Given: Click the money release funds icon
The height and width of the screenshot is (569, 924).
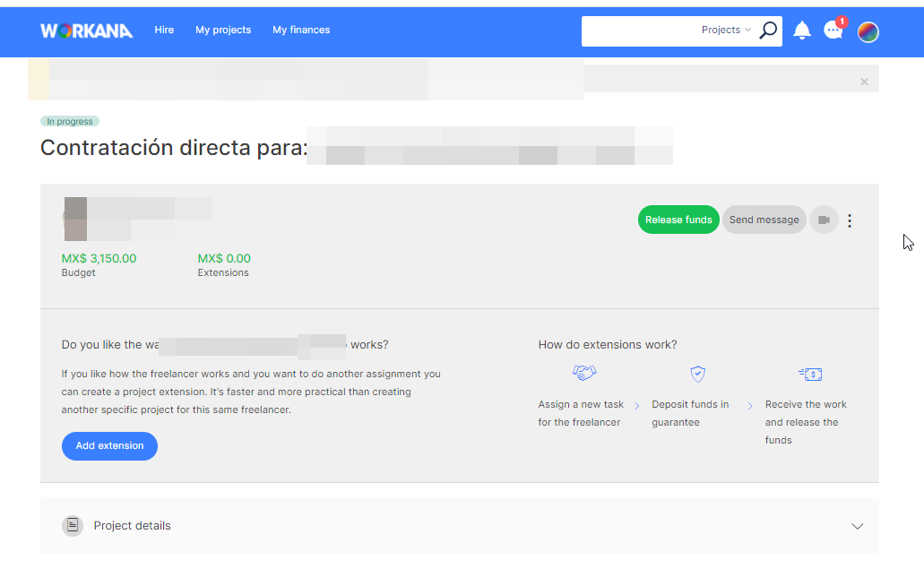Looking at the screenshot, I should pyautogui.click(x=809, y=374).
